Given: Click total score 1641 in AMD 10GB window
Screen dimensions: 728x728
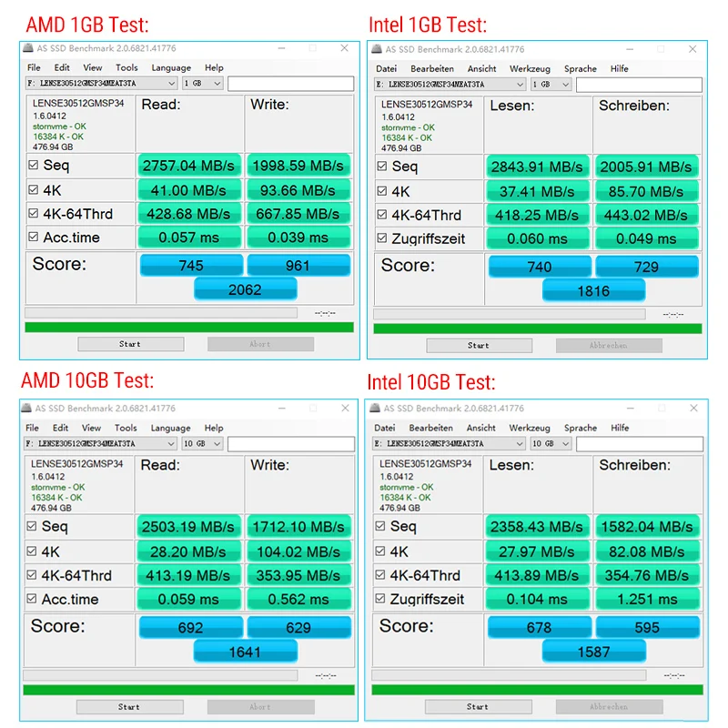Looking at the screenshot, I should [x=245, y=652].
